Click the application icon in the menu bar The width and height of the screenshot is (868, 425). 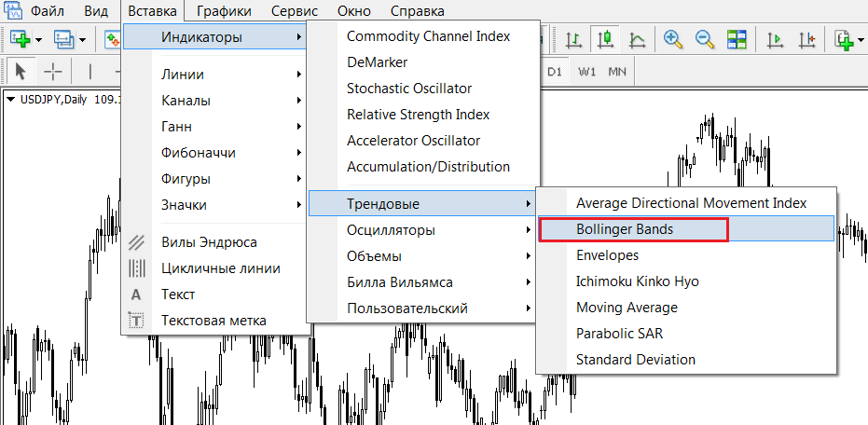(x=11, y=9)
